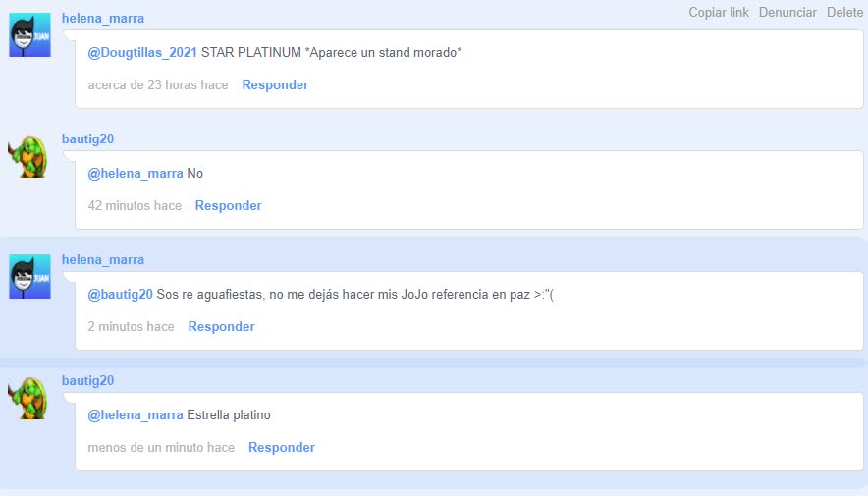Open helena_marra username above STAR PLATINUM comment

pyautogui.click(x=103, y=19)
